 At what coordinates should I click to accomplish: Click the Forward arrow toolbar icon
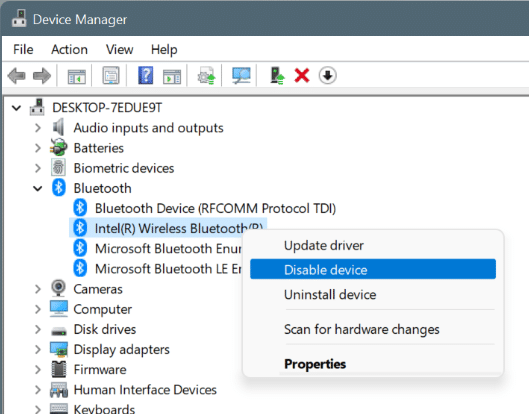tap(42, 75)
